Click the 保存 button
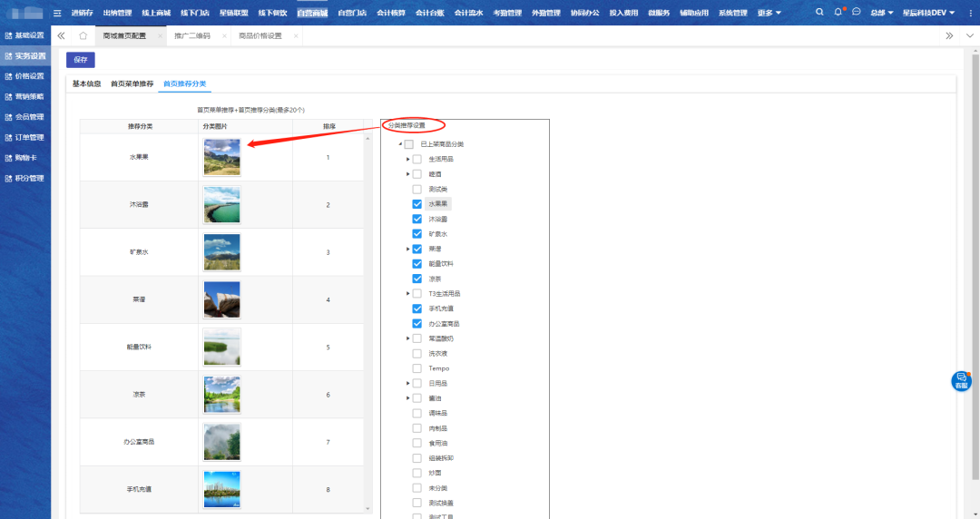The width and height of the screenshot is (980, 519). (81, 60)
